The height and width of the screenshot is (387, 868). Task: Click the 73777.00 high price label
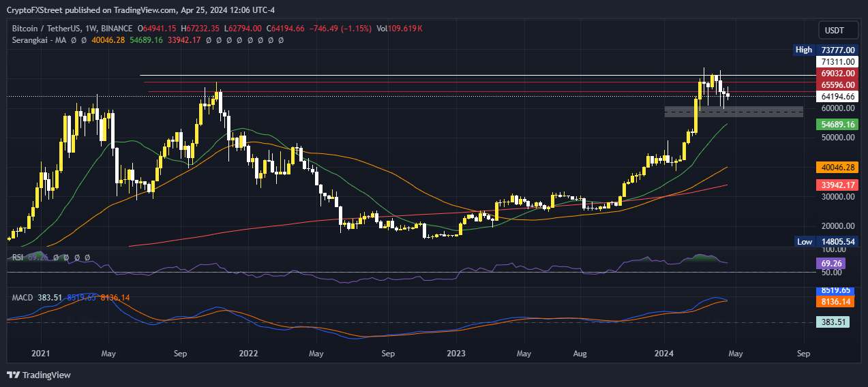coord(838,50)
